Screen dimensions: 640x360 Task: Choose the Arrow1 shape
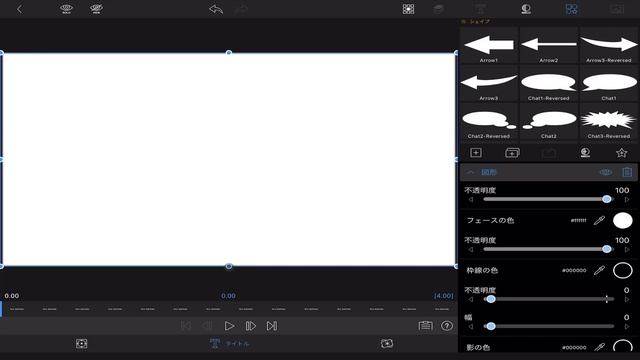click(x=489, y=46)
